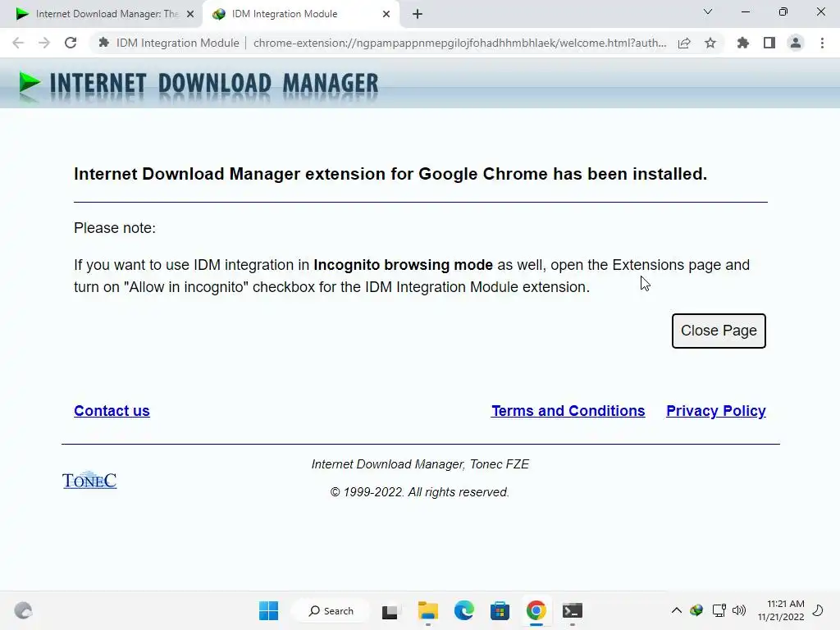
Task: Open a new browser tab
Action: pyautogui.click(x=418, y=14)
